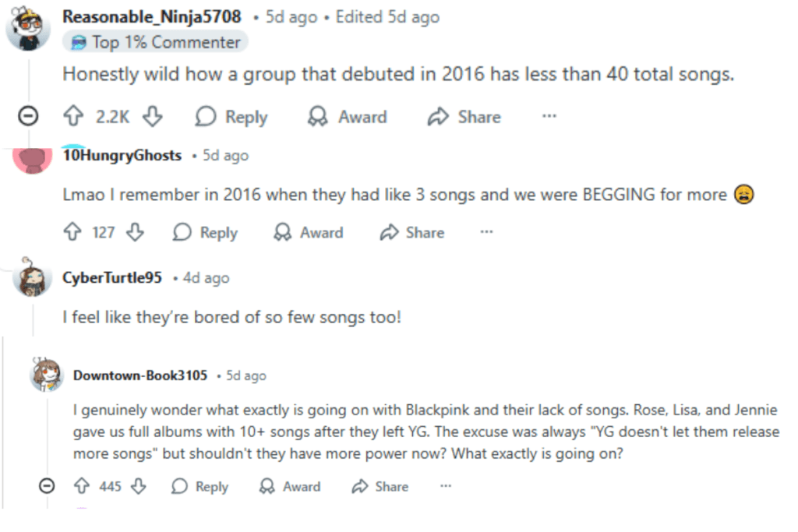The image size is (798, 532).
Task: Open the overflow menu on 10HungryGhosts' comment
Action: 486,232
